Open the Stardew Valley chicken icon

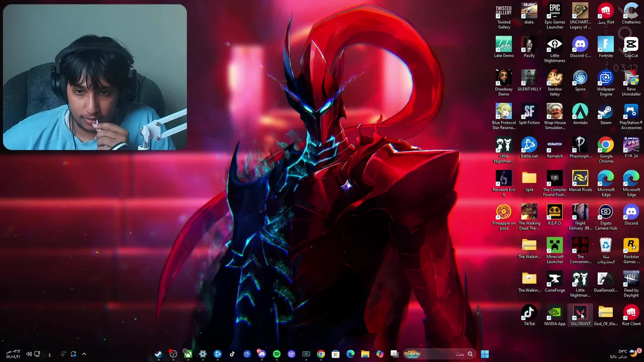pos(554,83)
